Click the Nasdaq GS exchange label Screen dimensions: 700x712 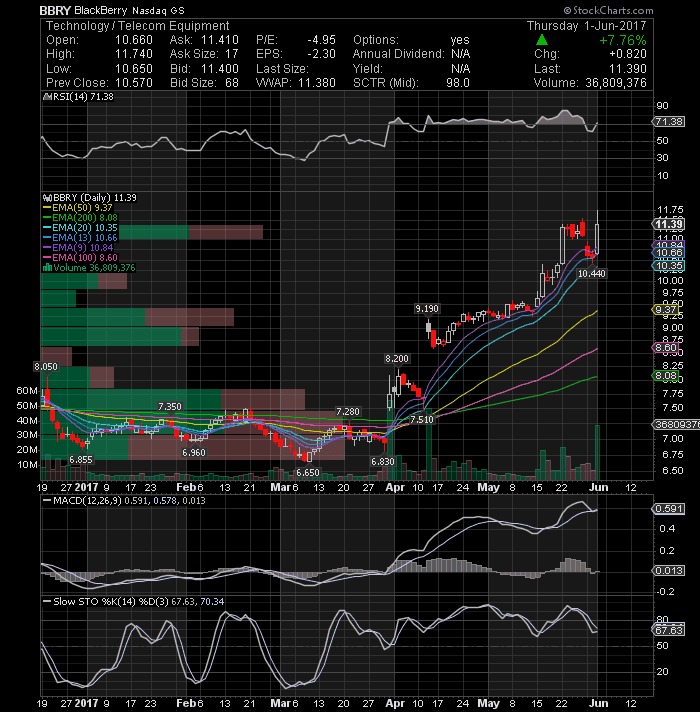coord(158,10)
